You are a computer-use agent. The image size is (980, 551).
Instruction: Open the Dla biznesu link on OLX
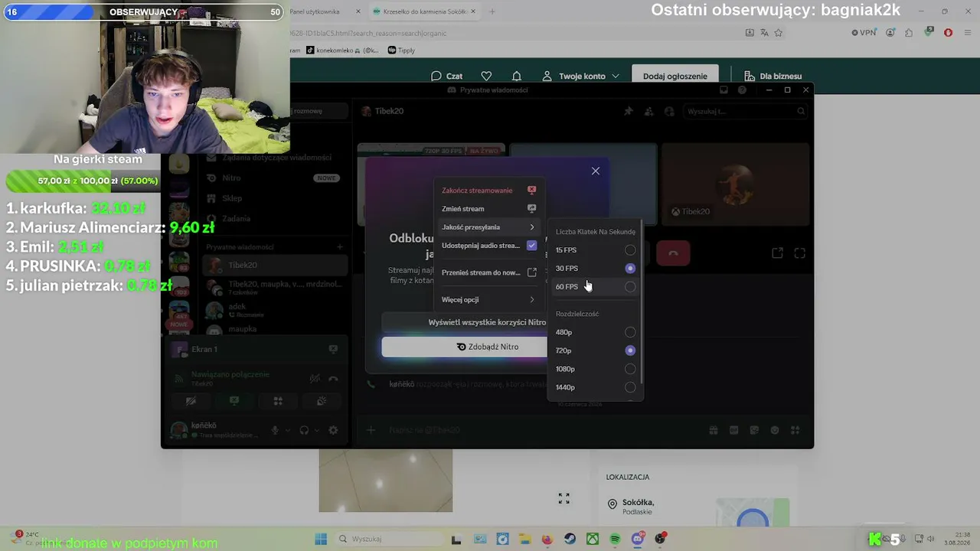pyautogui.click(x=773, y=77)
